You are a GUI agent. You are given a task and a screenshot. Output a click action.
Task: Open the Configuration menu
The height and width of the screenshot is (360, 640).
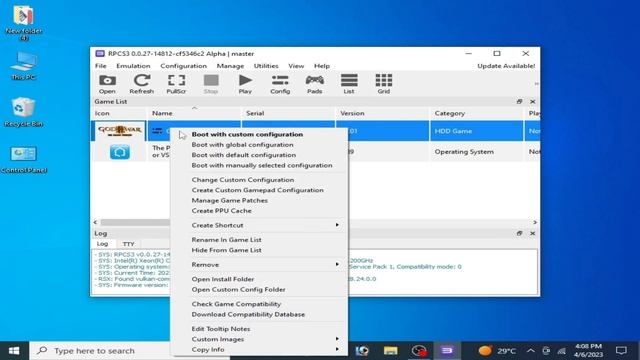click(x=183, y=66)
